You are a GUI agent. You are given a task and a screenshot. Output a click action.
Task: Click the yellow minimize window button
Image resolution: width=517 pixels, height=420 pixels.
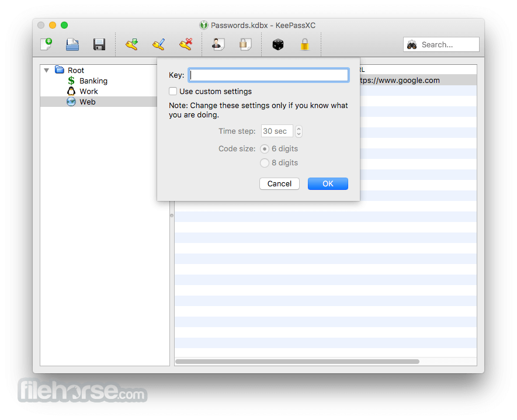[x=53, y=25]
